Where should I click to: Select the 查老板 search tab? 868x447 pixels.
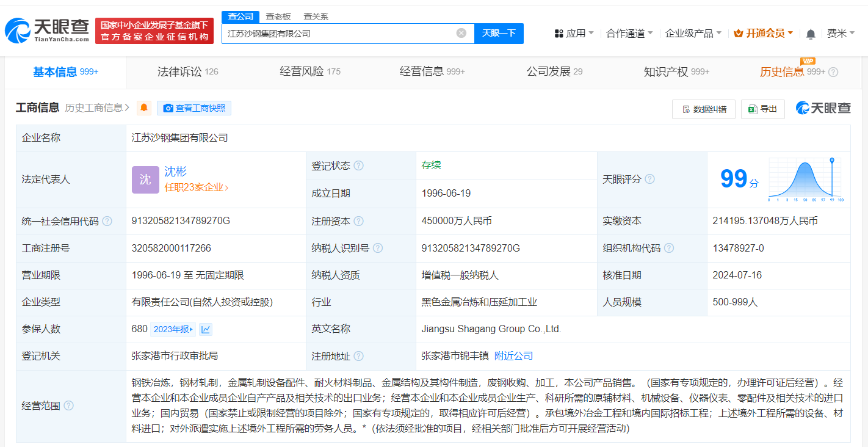(x=278, y=16)
